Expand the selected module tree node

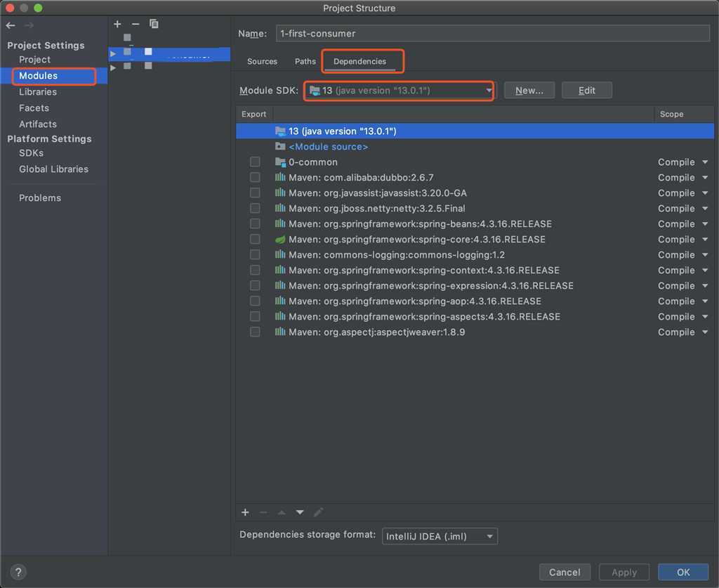click(113, 53)
